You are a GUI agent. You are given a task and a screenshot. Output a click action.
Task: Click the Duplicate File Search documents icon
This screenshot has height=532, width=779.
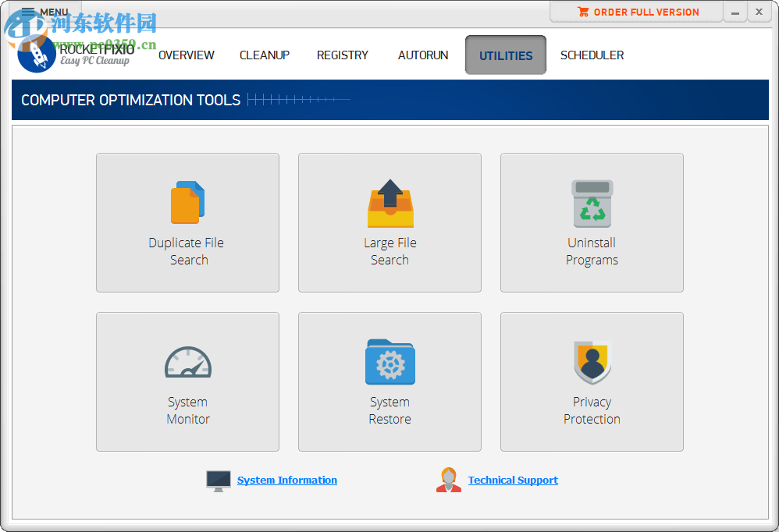188,202
